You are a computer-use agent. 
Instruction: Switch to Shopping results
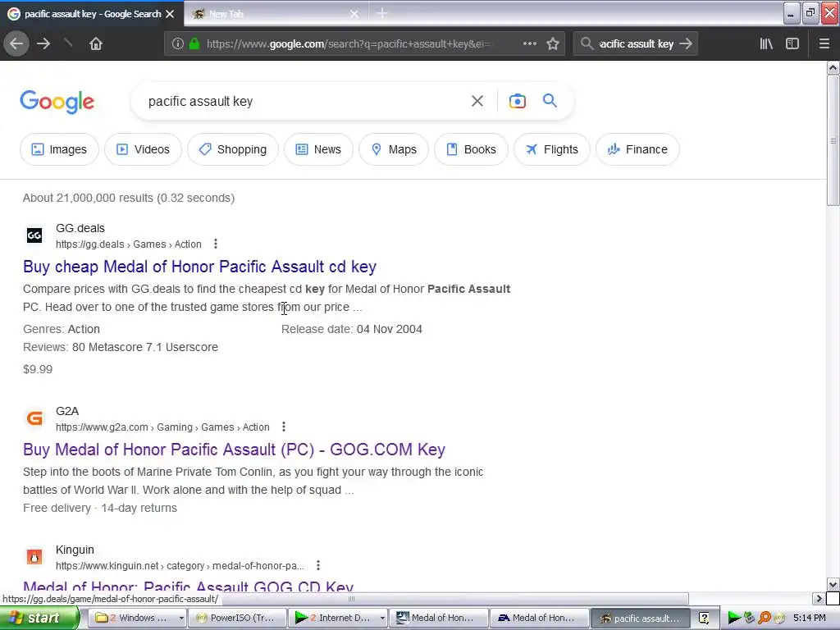coord(233,149)
